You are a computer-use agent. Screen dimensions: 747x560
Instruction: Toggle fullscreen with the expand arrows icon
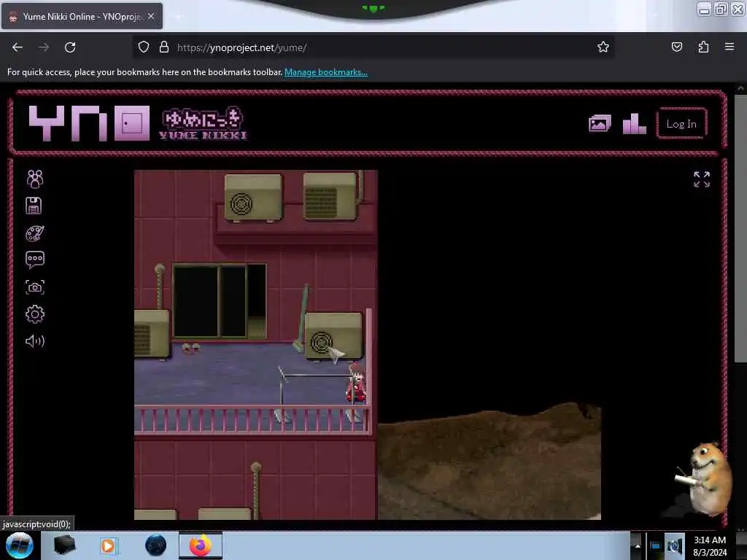(x=702, y=179)
